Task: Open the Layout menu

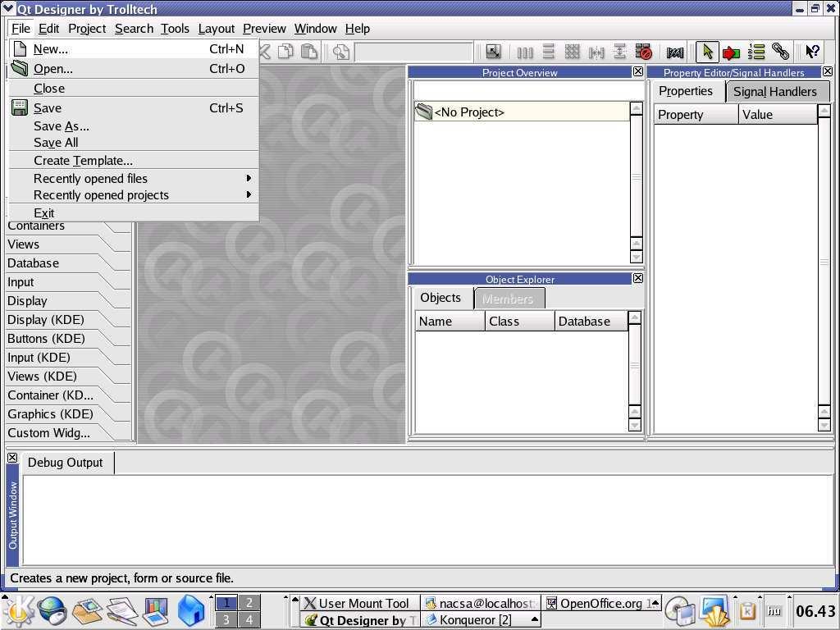Action: pos(216,29)
